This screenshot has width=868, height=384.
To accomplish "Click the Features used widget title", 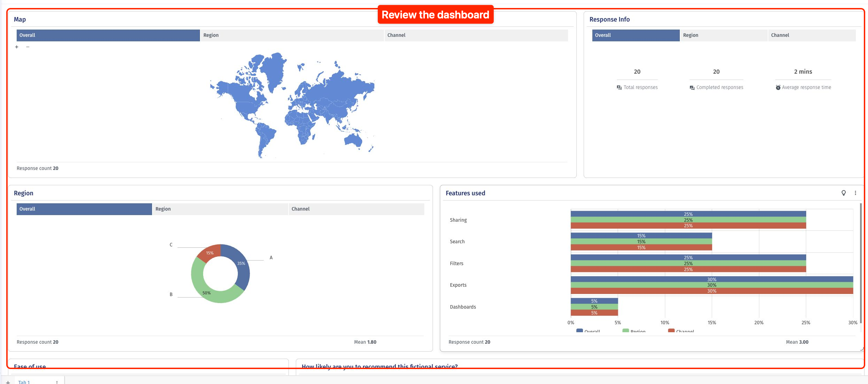I will (465, 193).
